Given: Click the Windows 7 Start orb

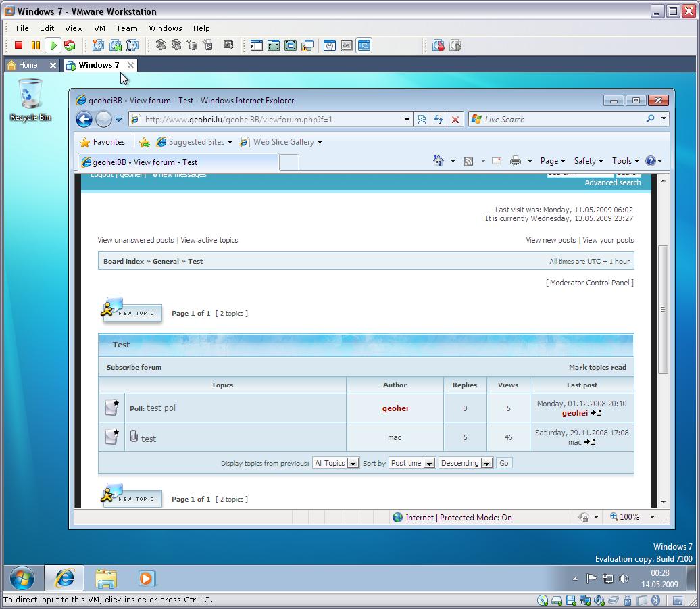Looking at the screenshot, I should (x=22, y=579).
